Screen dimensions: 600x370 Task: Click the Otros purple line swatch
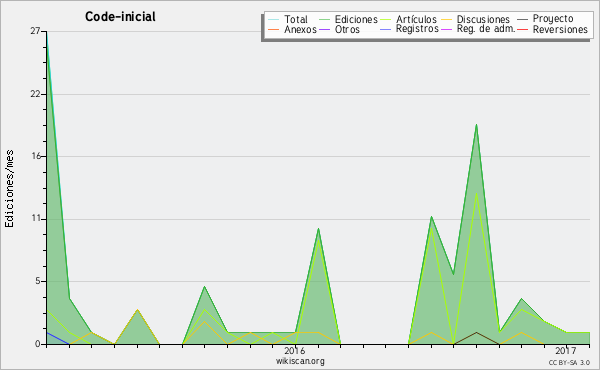[x=324, y=29]
